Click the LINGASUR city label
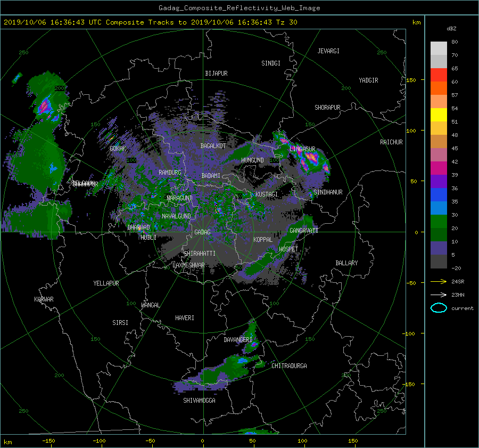 [302, 149]
